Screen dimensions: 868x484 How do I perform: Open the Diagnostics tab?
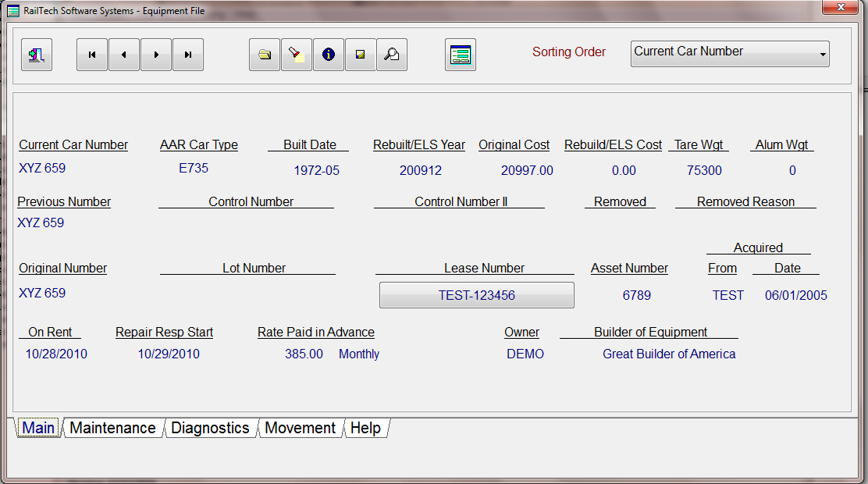click(210, 428)
